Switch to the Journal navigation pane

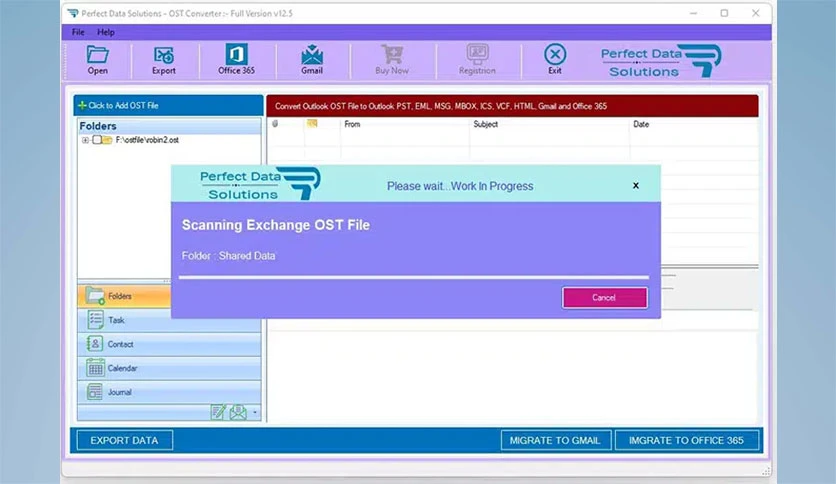click(169, 392)
